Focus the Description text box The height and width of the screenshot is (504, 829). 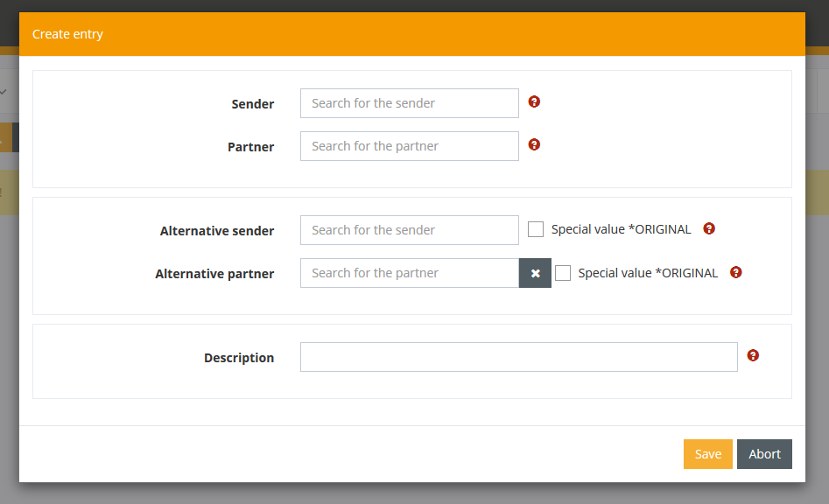point(518,357)
